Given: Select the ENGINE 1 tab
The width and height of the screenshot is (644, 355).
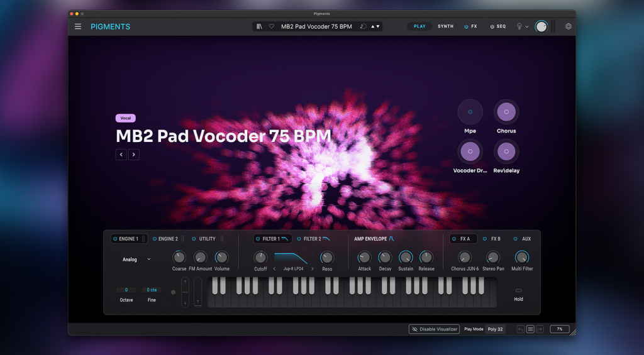Looking at the screenshot, I should 128,239.
